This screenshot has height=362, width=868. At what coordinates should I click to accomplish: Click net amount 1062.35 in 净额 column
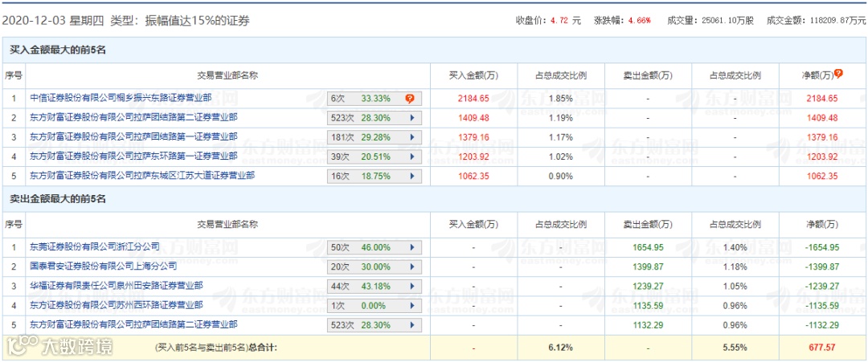click(x=822, y=177)
